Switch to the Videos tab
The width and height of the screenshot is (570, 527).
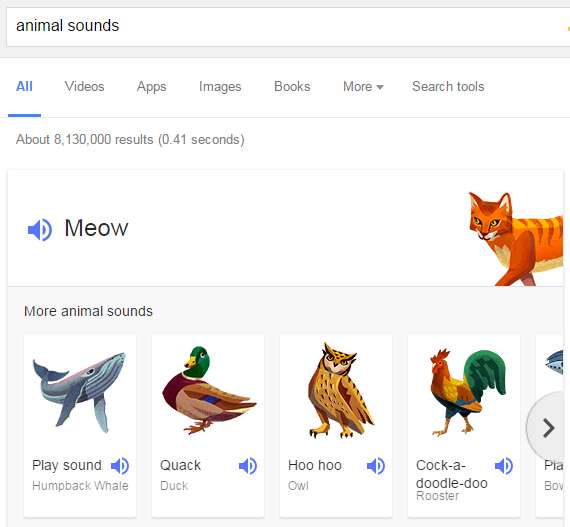84,87
